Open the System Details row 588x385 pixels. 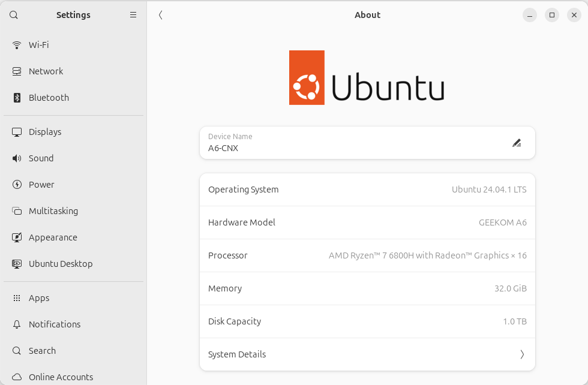[x=367, y=354]
